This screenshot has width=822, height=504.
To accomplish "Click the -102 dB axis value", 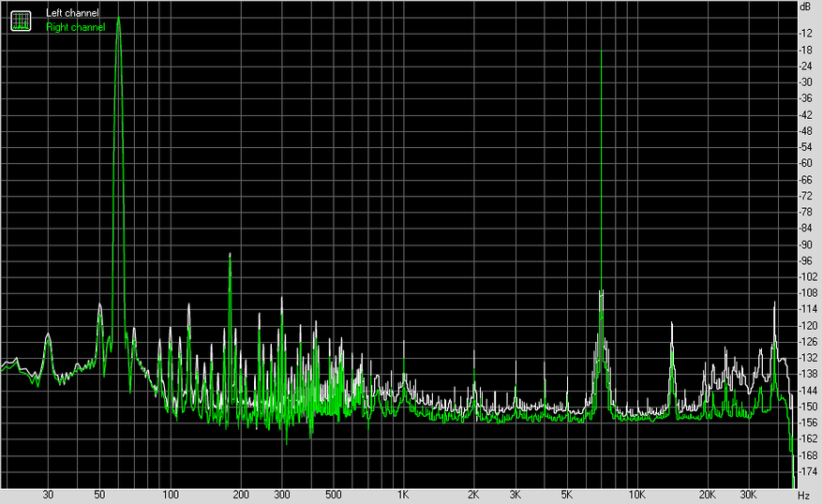I will [807, 277].
